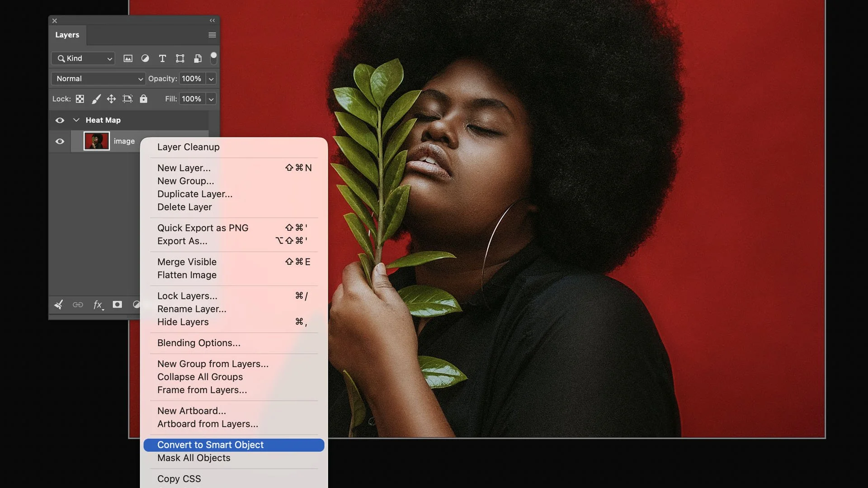Choose Flatten Image menu item
The width and height of the screenshot is (868, 488).
click(x=234, y=275)
